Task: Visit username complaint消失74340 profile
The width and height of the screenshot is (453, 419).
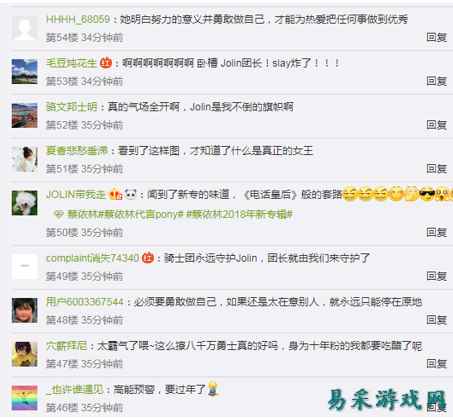Action: click(x=92, y=258)
